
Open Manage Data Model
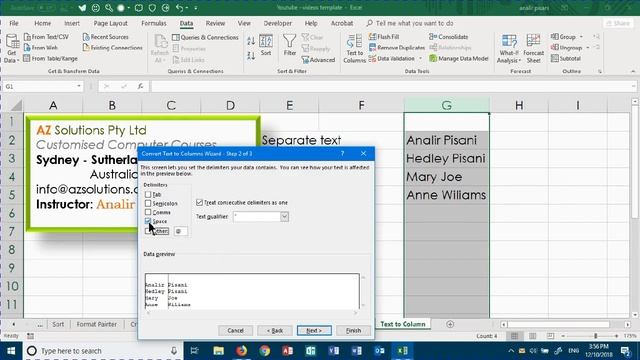(x=459, y=58)
